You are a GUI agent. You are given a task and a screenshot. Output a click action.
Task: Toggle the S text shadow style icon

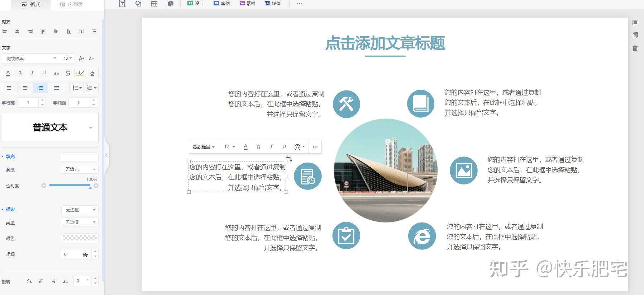point(68,73)
